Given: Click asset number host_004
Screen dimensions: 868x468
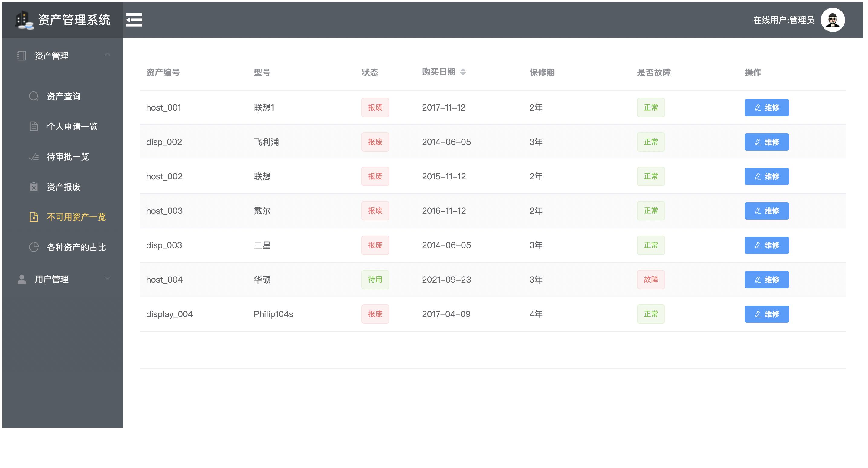Looking at the screenshot, I should [164, 280].
